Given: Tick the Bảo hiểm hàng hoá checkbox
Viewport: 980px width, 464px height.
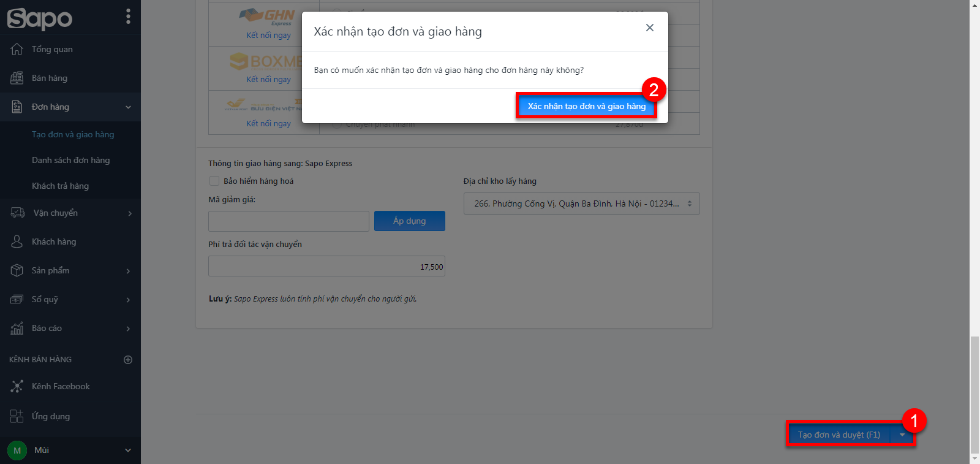Looking at the screenshot, I should coord(214,181).
